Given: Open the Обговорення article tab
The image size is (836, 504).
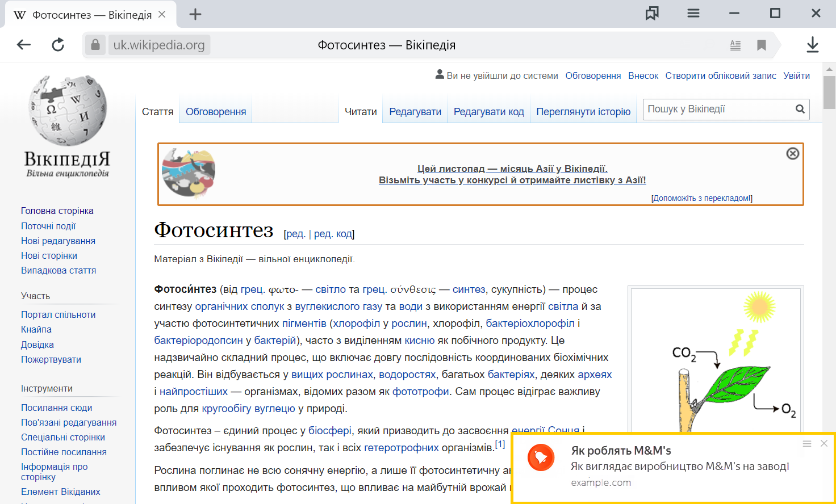Looking at the screenshot, I should [216, 112].
